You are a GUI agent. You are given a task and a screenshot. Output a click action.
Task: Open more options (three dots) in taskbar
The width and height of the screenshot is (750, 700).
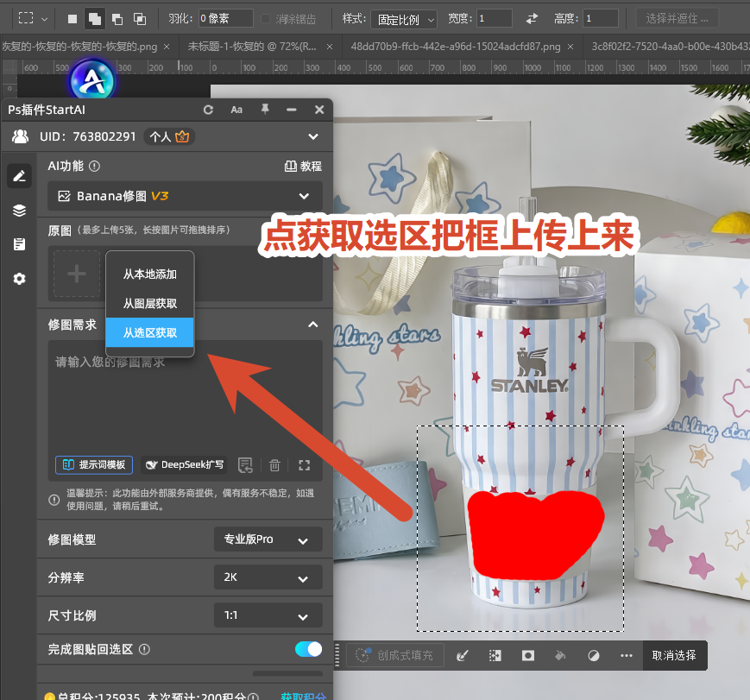pyautogui.click(x=627, y=655)
